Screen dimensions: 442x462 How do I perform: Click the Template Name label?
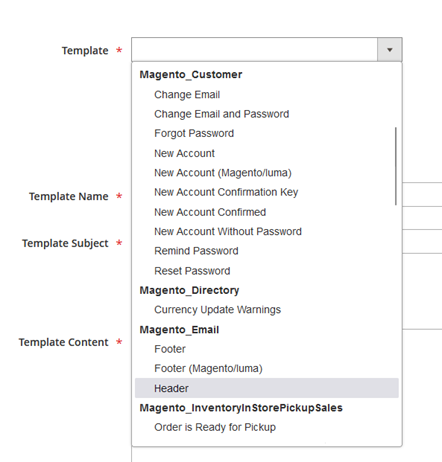point(69,196)
